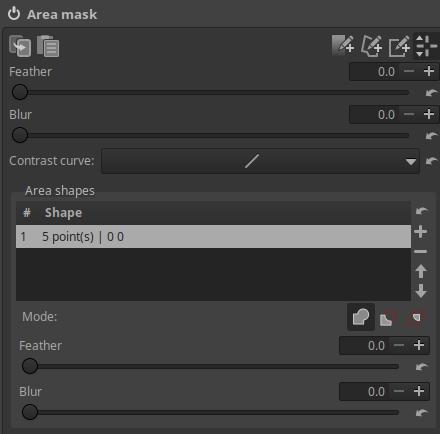Move the selected shape down in list
Viewport: 440px width, 434px height.
pyautogui.click(x=421, y=291)
